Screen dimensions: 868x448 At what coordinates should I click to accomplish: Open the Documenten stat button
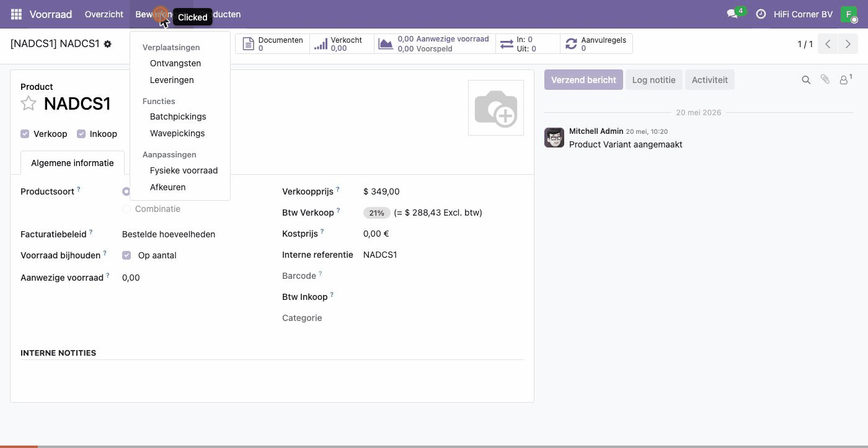[x=273, y=44]
